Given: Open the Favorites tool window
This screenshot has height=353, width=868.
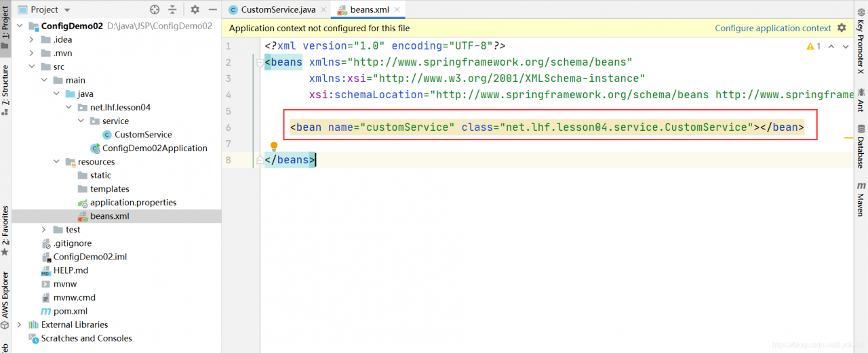Looking at the screenshot, I should click(x=5, y=230).
